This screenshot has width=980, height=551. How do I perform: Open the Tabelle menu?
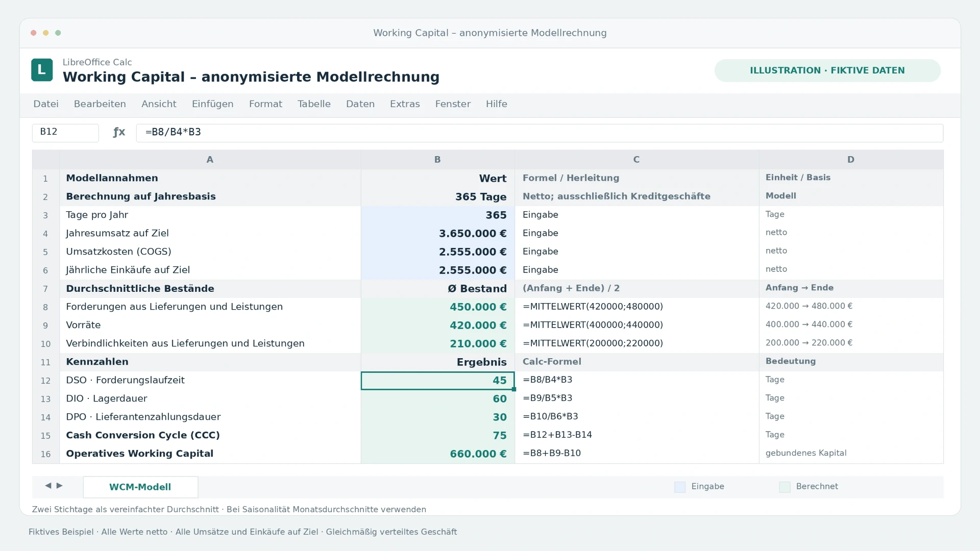click(x=314, y=104)
